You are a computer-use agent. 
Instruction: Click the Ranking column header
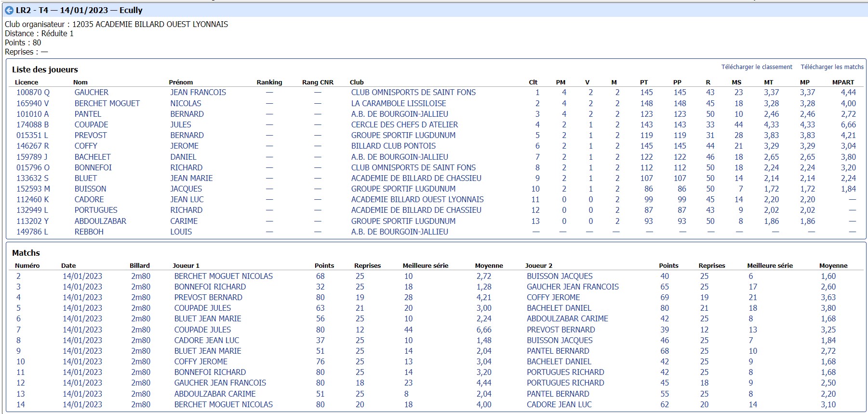click(x=269, y=82)
